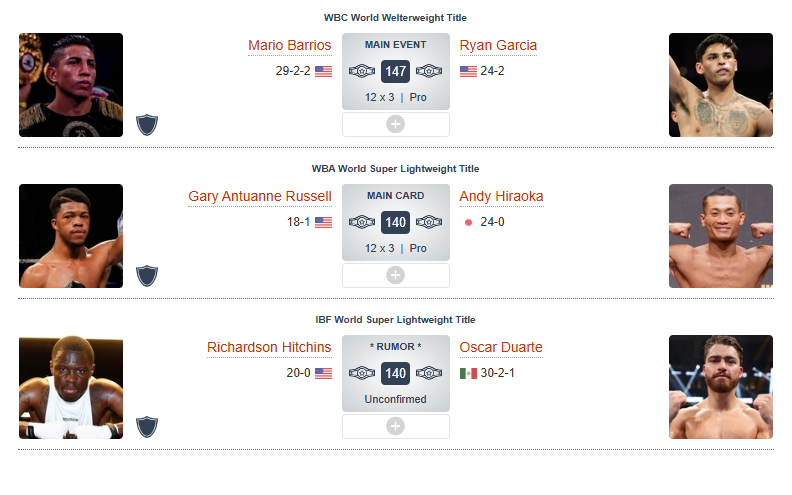Click shield icon beside Richardson Hitchins photo

point(148,426)
